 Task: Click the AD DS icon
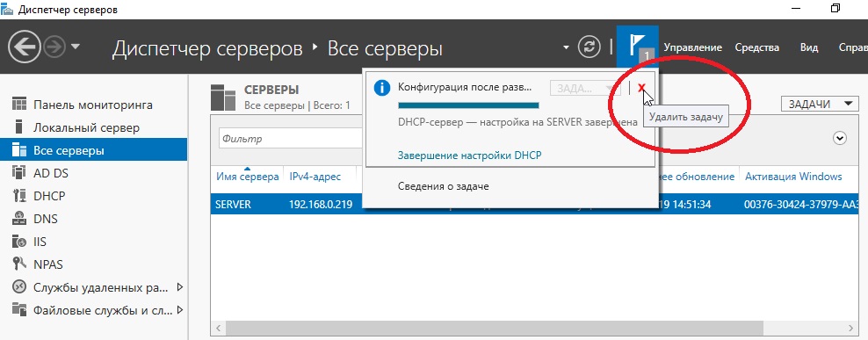coord(19,173)
